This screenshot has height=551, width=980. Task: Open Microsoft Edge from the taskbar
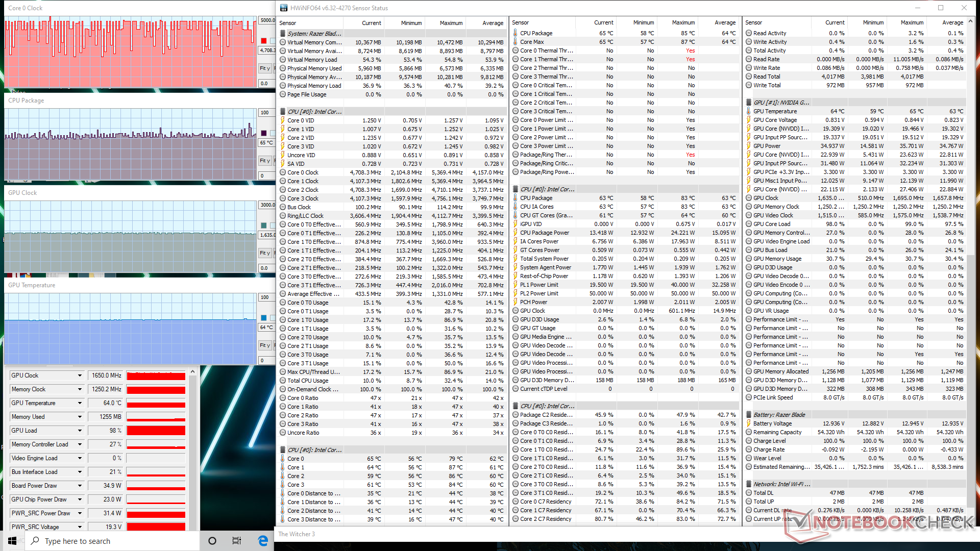[263, 541]
